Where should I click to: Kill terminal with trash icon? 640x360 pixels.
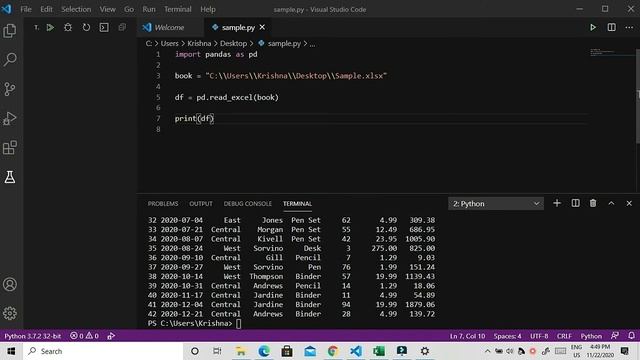click(x=593, y=203)
